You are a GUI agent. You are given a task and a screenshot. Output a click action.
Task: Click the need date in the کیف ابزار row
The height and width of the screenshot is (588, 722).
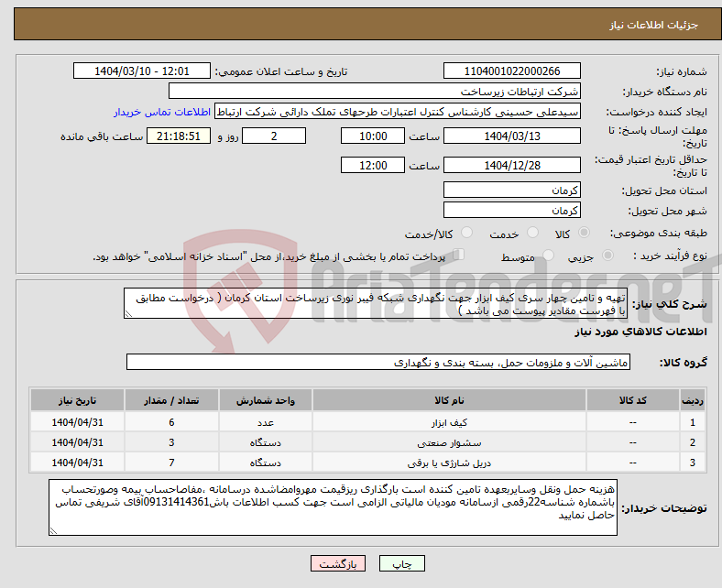coord(77,422)
